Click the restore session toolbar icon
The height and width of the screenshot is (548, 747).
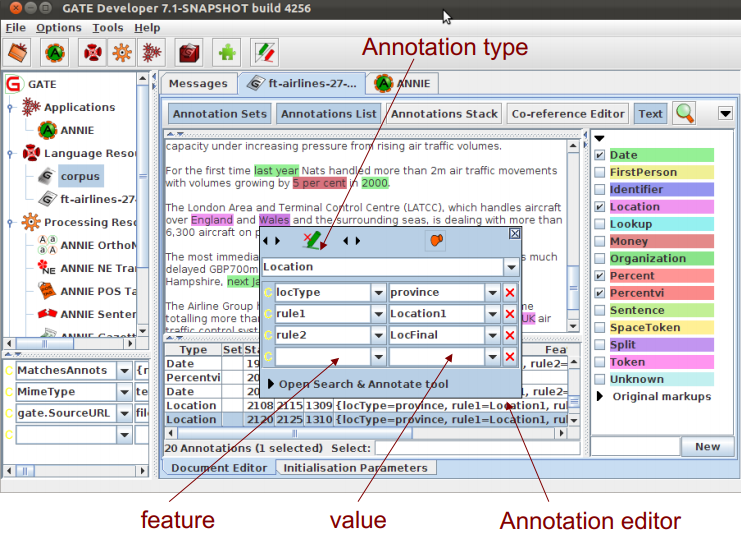18,52
